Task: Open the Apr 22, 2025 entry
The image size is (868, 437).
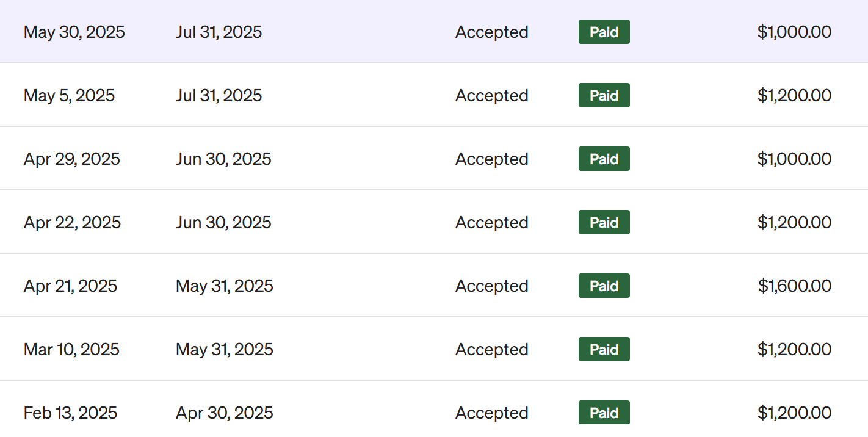Action: [72, 222]
